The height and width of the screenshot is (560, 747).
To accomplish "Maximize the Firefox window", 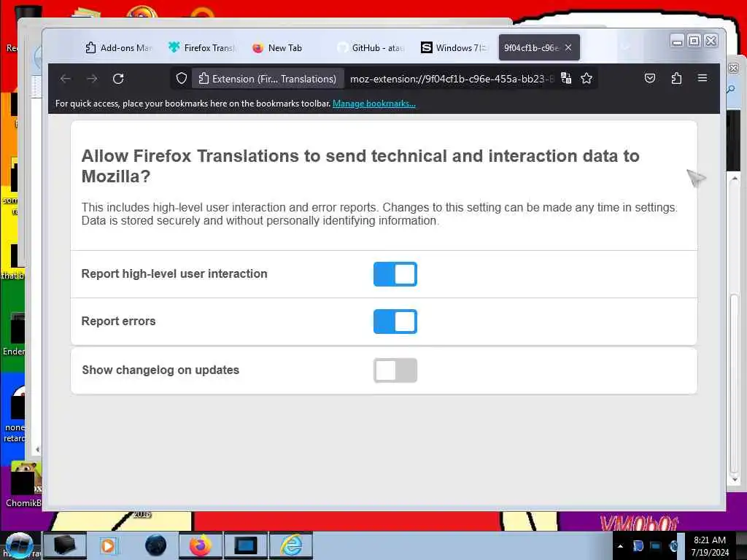I will (x=694, y=42).
